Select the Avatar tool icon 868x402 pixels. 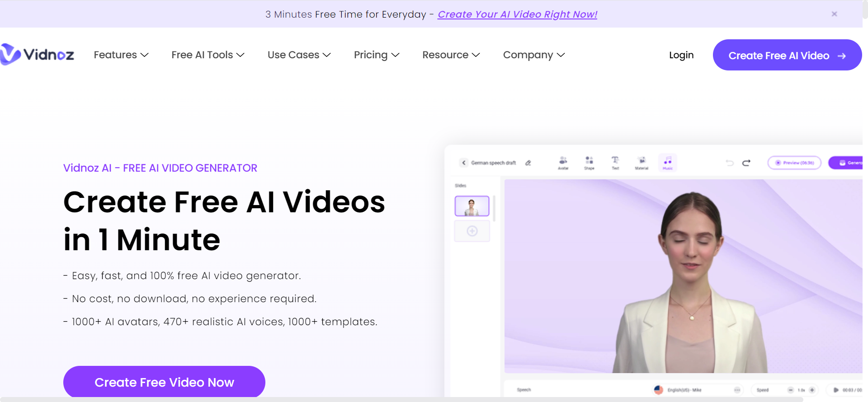click(563, 163)
